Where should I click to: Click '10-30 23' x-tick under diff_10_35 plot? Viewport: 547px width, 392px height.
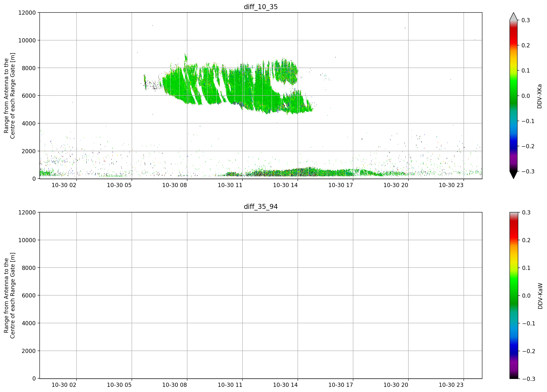(x=451, y=185)
